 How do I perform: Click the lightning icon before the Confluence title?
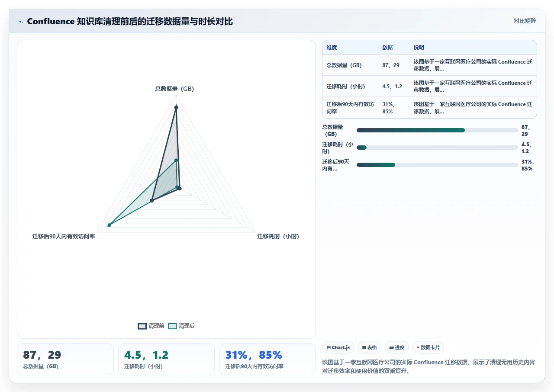[x=20, y=22]
